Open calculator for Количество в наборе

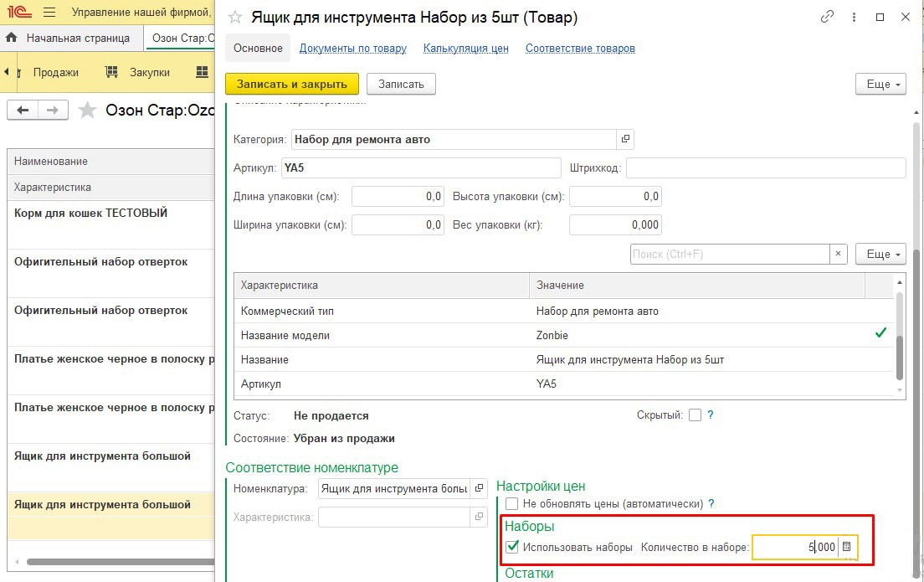(847, 547)
